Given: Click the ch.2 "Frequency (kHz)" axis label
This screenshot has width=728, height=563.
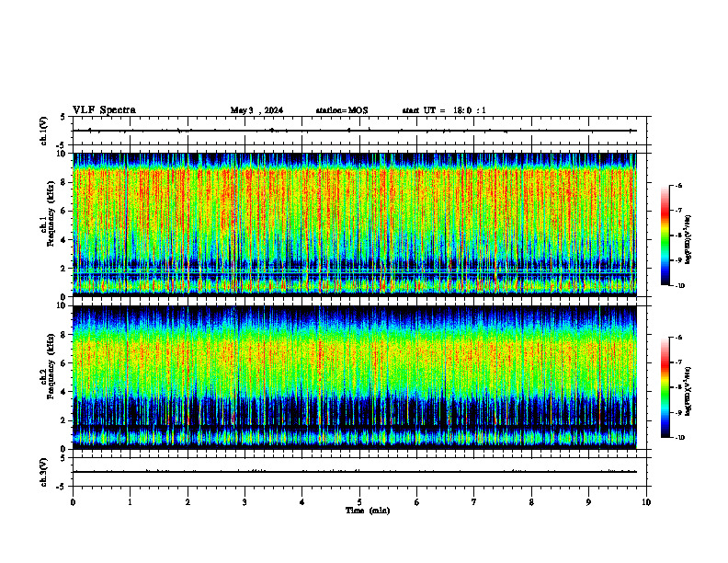Looking at the screenshot, I should point(51,366).
